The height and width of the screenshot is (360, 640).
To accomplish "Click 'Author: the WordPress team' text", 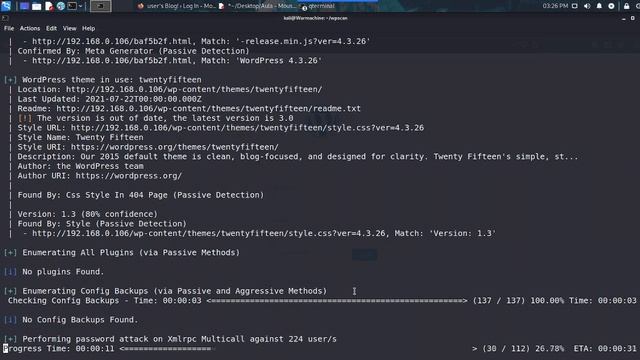I will (80, 166).
